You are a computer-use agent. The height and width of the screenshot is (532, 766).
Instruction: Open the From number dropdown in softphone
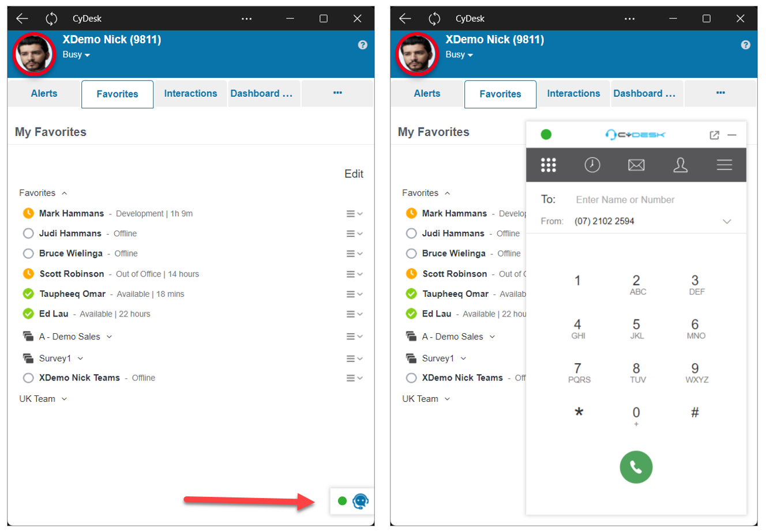(727, 221)
